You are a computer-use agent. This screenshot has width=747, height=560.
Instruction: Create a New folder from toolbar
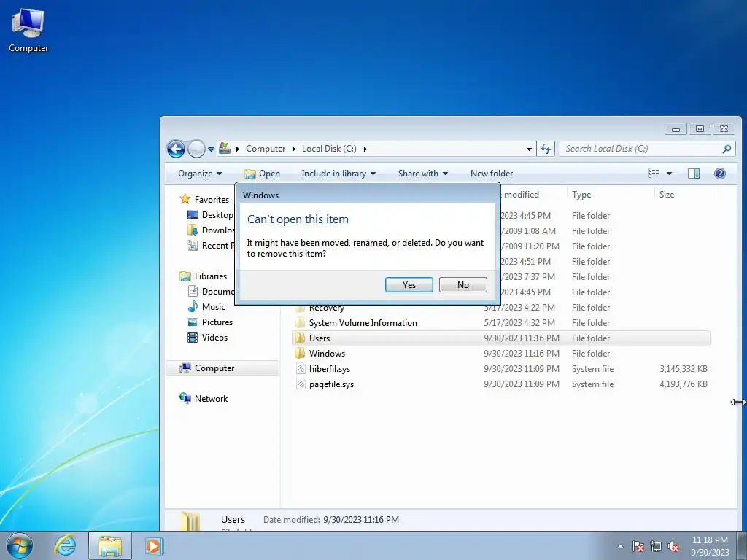click(492, 174)
